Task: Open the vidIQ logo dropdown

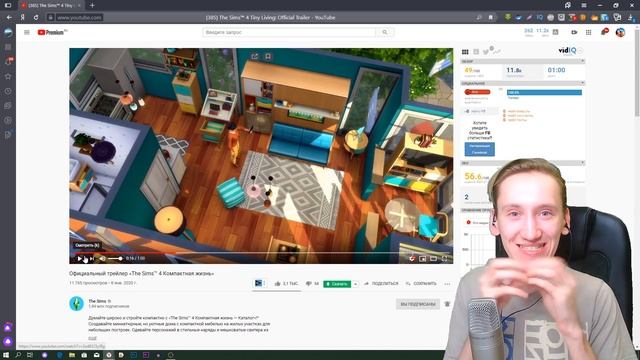Action: point(580,51)
